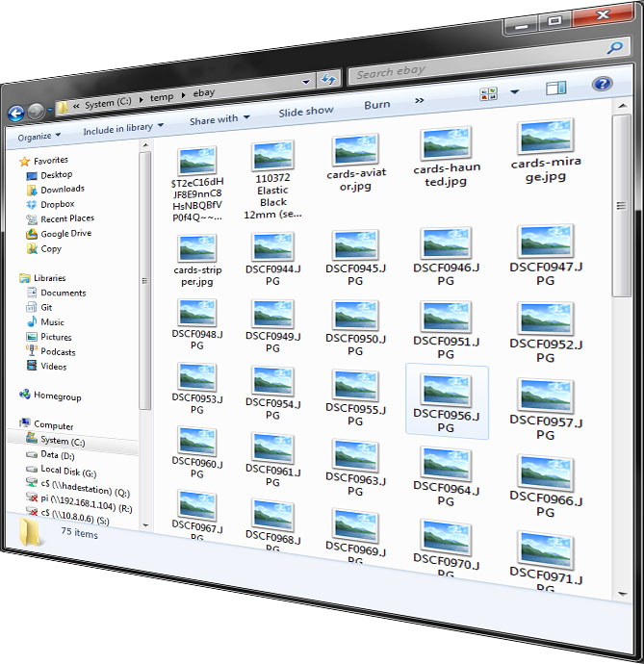Image resolution: width=644 pixels, height=664 pixels.
Task: Open the Include in library dropdown
Action: click(122, 127)
